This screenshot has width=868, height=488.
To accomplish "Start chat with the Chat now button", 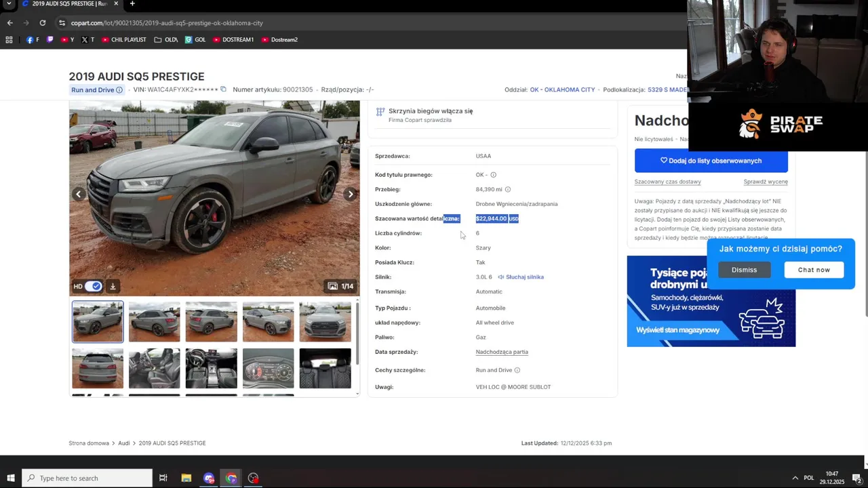I will pyautogui.click(x=814, y=270).
